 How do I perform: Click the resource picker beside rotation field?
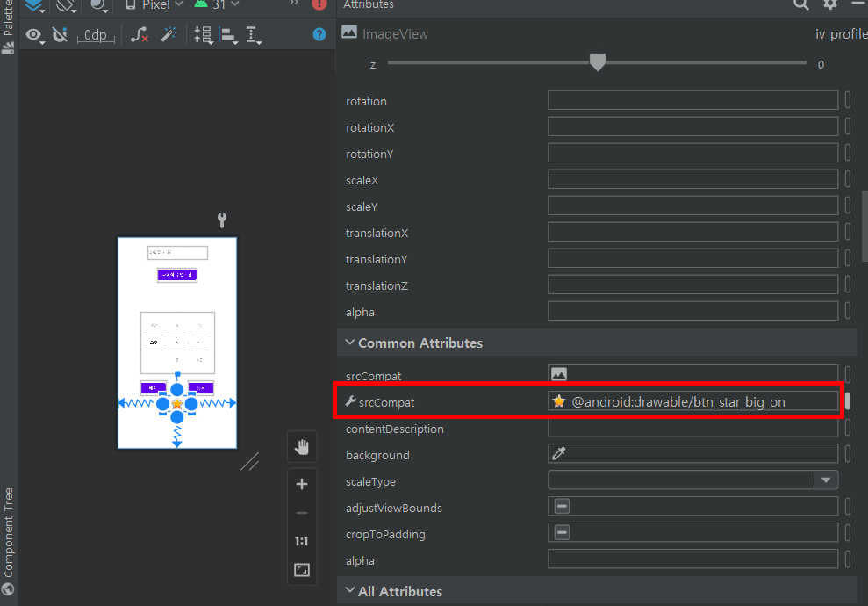pos(848,100)
